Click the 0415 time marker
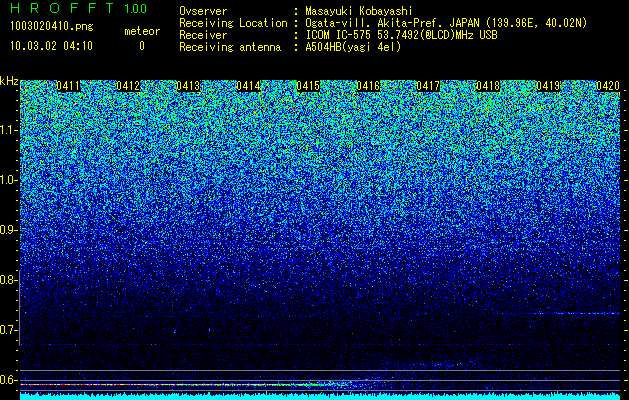Image resolution: width=629 pixels, height=400 pixels. point(308,86)
